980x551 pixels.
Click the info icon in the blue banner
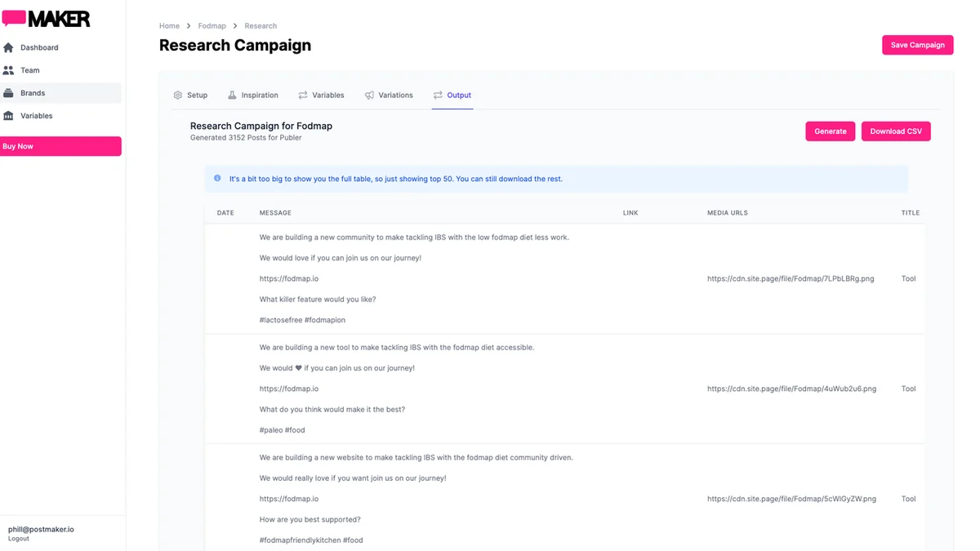click(217, 178)
